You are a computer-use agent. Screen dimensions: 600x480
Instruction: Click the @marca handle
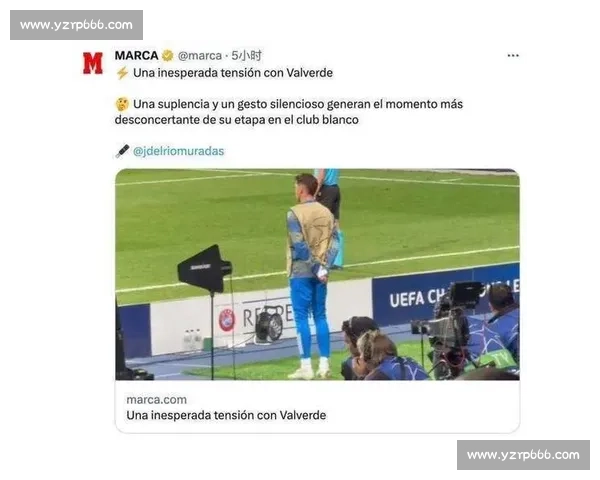point(200,56)
